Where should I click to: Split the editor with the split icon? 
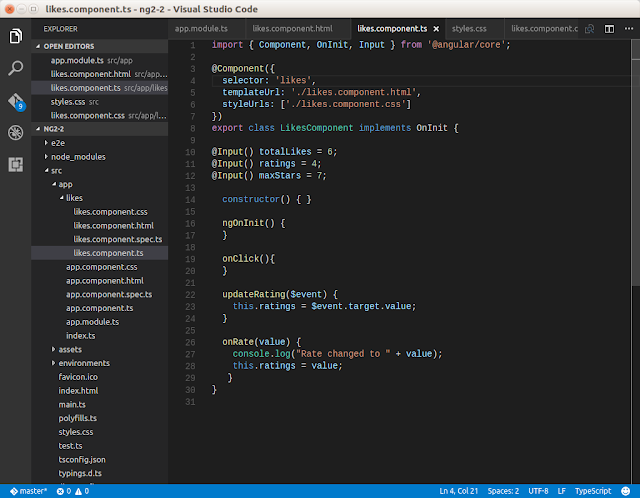[x=609, y=29]
